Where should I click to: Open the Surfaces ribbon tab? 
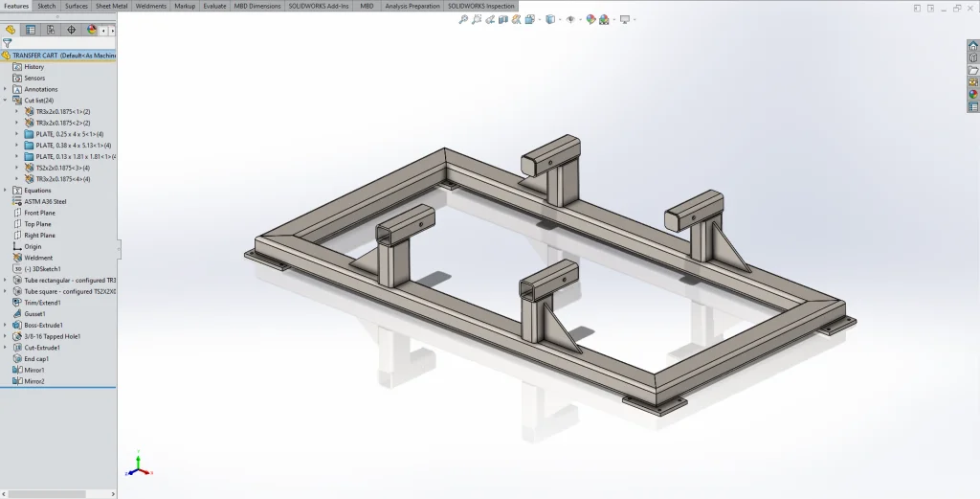click(x=77, y=6)
